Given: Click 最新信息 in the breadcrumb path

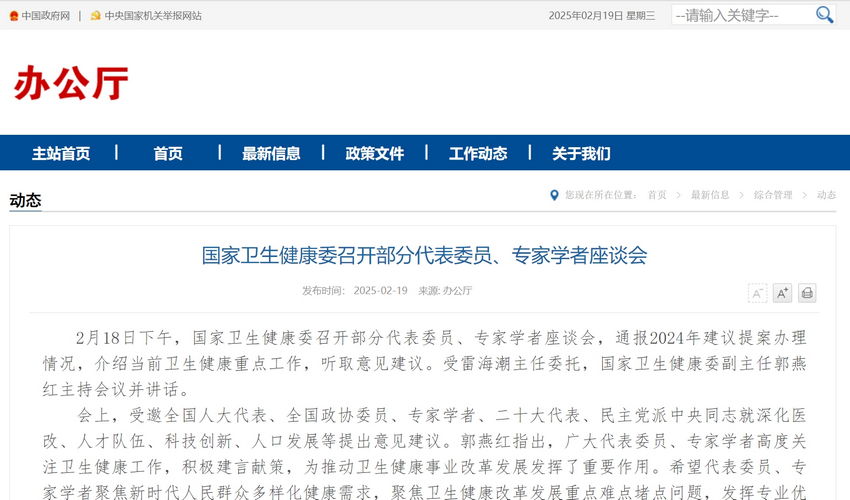Looking at the screenshot, I should click(x=710, y=195).
